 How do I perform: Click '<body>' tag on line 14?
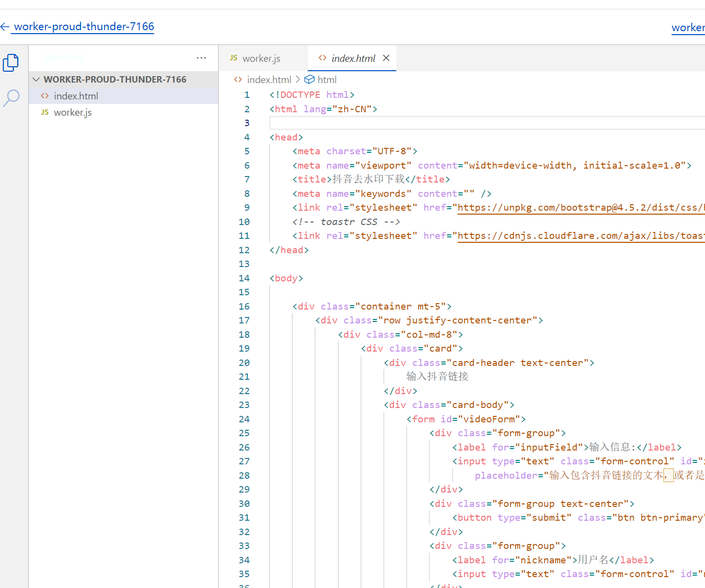pyautogui.click(x=286, y=278)
